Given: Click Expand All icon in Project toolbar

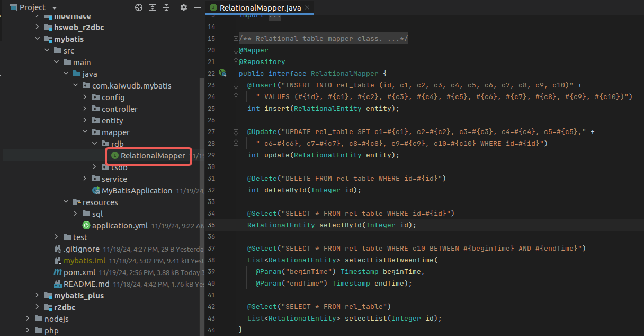Looking at the screenshot, I should pos(153,7).
